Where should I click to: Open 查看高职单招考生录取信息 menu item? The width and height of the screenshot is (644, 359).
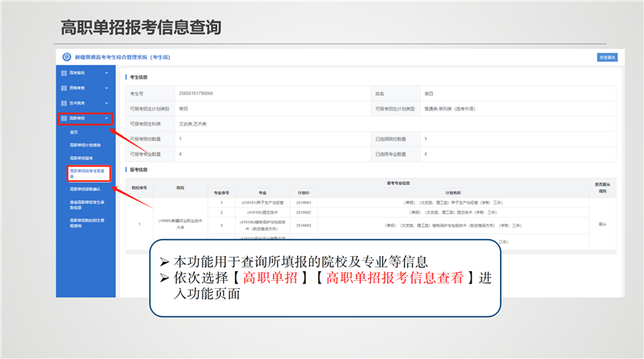pyautogui.click(x=87, y=204)
